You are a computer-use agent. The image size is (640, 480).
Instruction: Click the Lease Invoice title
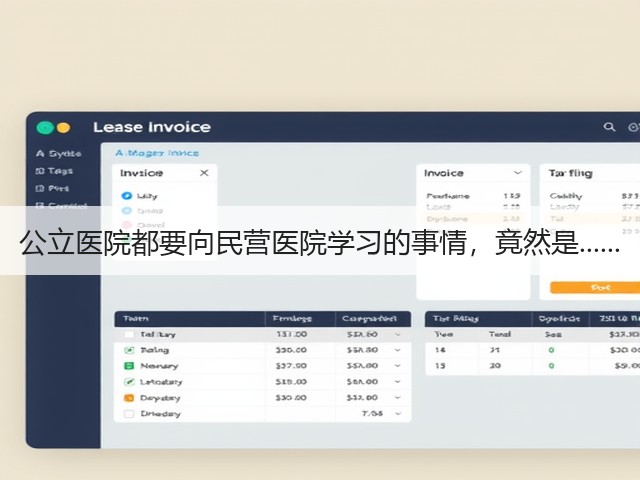coord(152,127)
